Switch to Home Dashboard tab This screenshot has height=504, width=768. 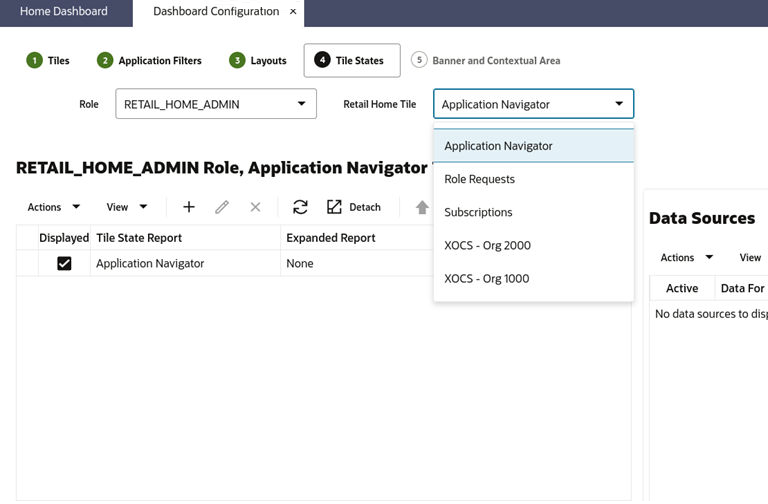coord(64,11)
